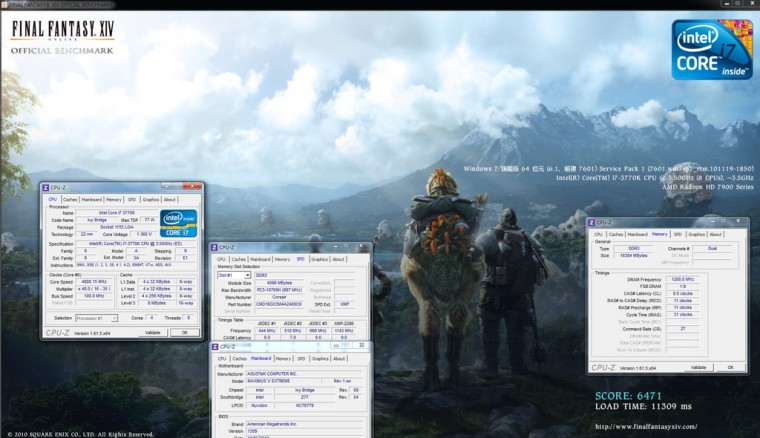Close the CPU-Z Mainboard window
This screenshot has height=438, width=760.
362,345
